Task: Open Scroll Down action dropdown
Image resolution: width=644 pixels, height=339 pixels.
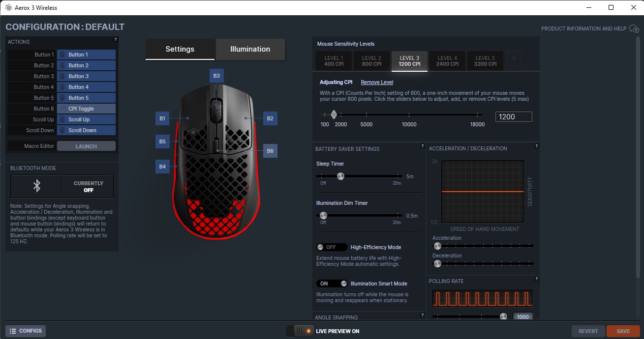Action: click(86, 130)
